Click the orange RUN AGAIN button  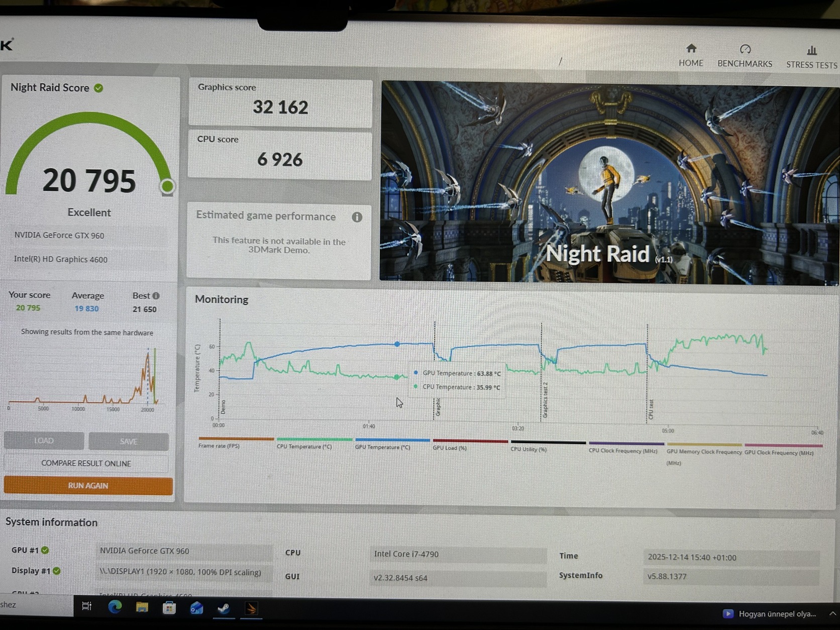pyautogui.click(x=88, y=486)
